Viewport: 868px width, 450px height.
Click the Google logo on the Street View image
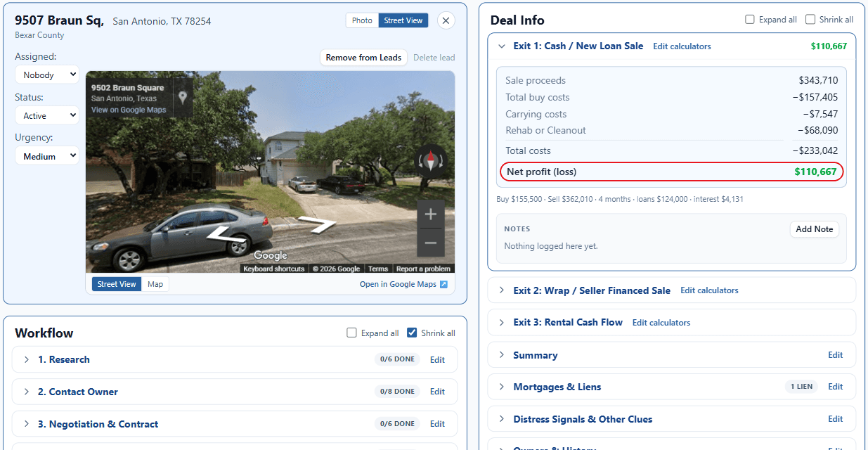point(271,255)
